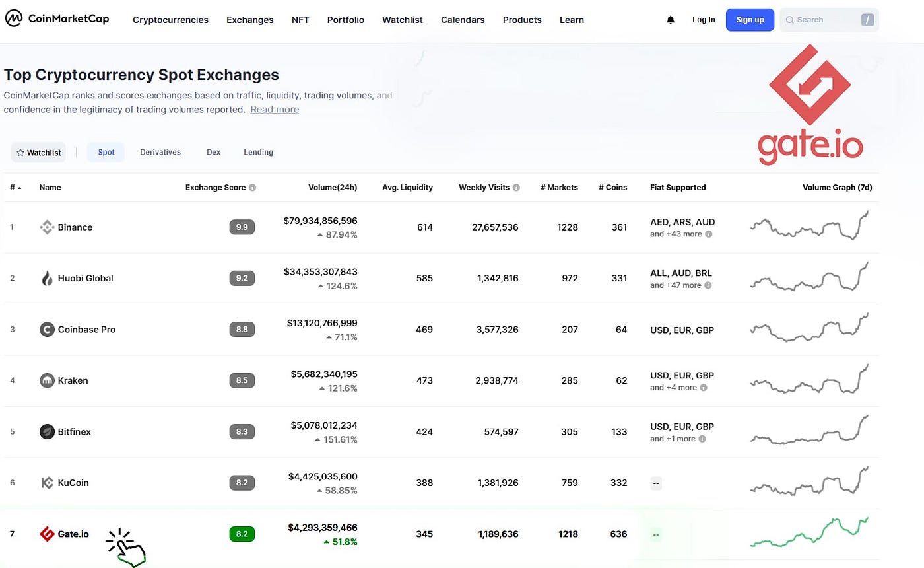Viewport: 924px width, 568px height.
Task: Click the Sign up button
Action: pyautogui.click(x=750, y=20)
